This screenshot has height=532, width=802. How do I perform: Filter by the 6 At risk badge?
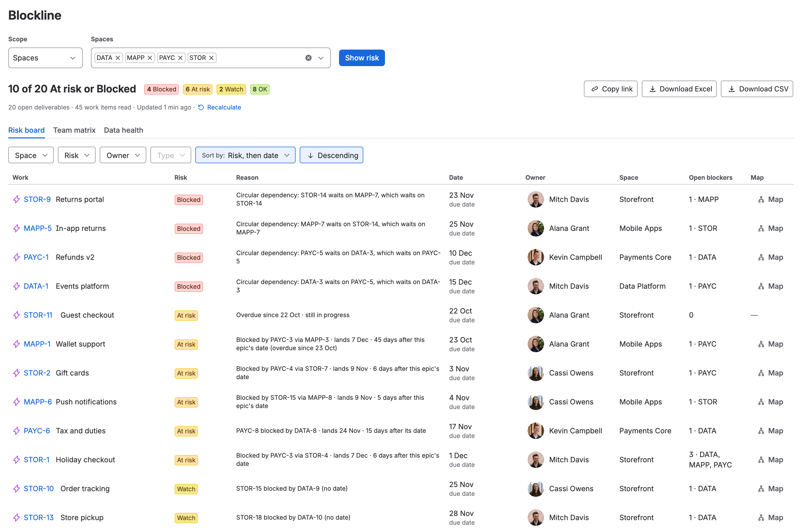click(x=198, y=89)
